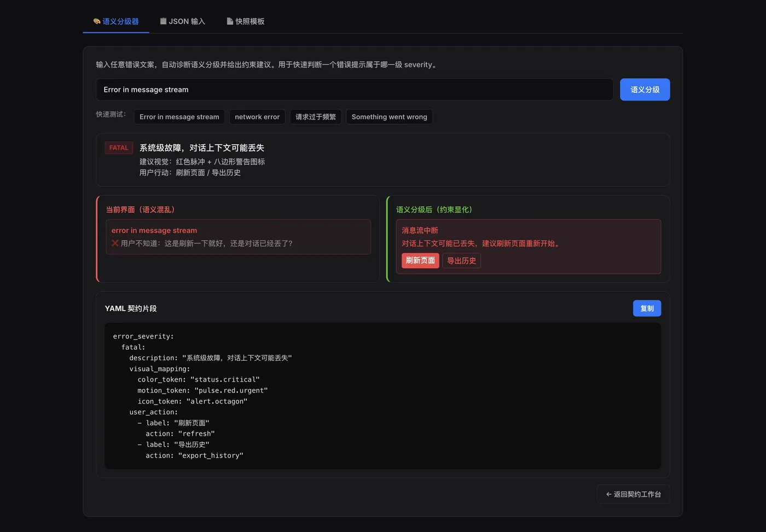
Task: Click the '当前界面（语义混乱）' panel title
Action: click(x=140, y=209)
